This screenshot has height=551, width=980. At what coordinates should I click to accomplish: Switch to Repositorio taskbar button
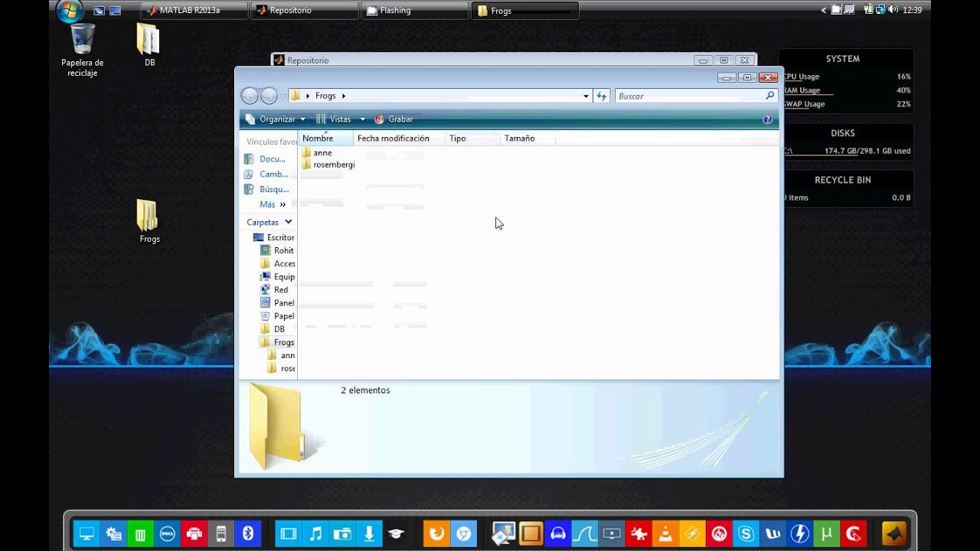(305, 11)
